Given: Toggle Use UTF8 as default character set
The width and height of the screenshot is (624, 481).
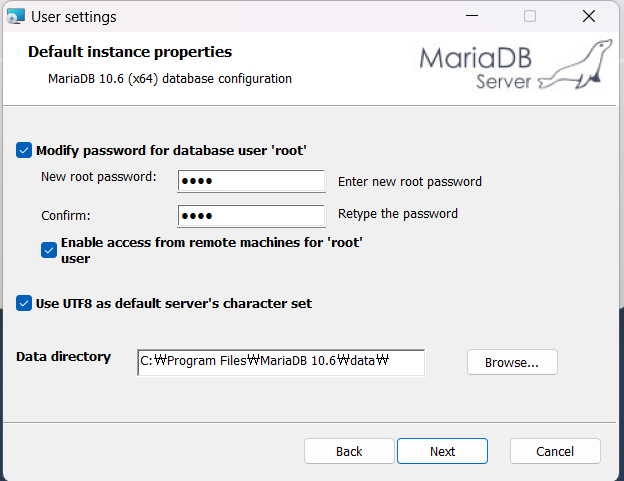Looking at the screenshot, I should (x=24, y=303).
